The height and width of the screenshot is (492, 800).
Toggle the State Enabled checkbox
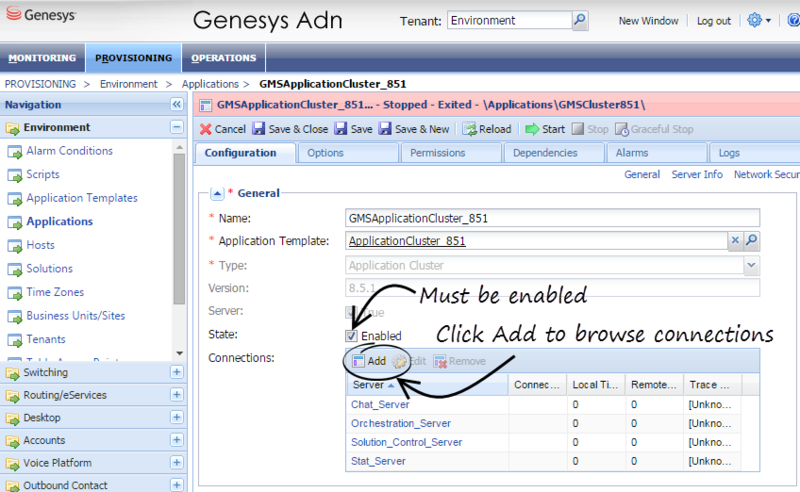(351, 336)
